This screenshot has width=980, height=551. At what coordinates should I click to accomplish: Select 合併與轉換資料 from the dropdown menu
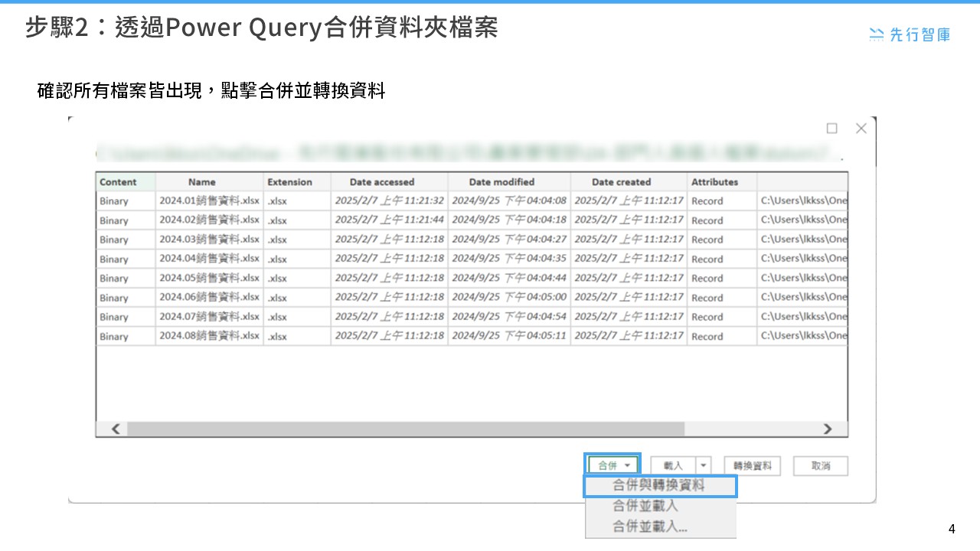[660, 485]
